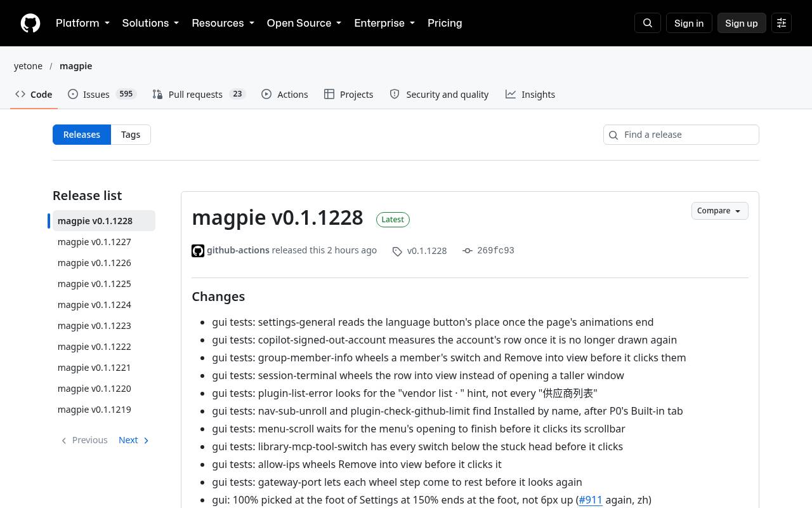Select magpie v0.1.1222 in release list
Image resolution: width=812 pixels, height=508 pixels.
tap(104, 347)
